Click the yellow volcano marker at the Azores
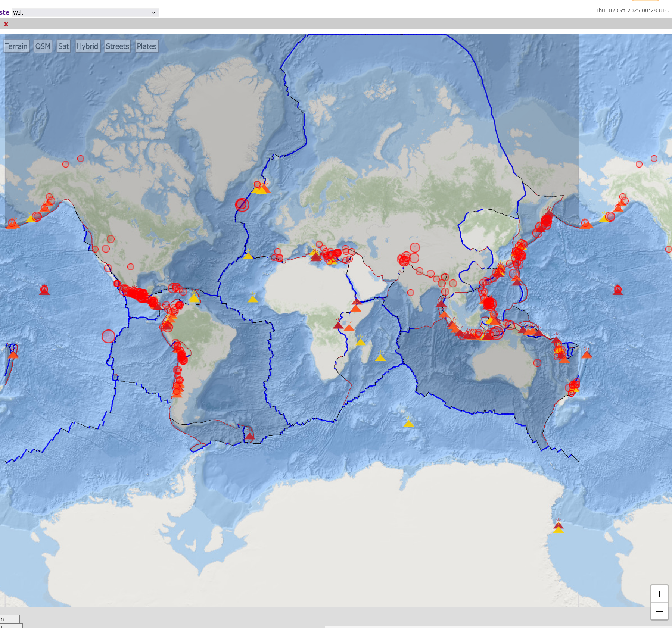 click(248, 256)
